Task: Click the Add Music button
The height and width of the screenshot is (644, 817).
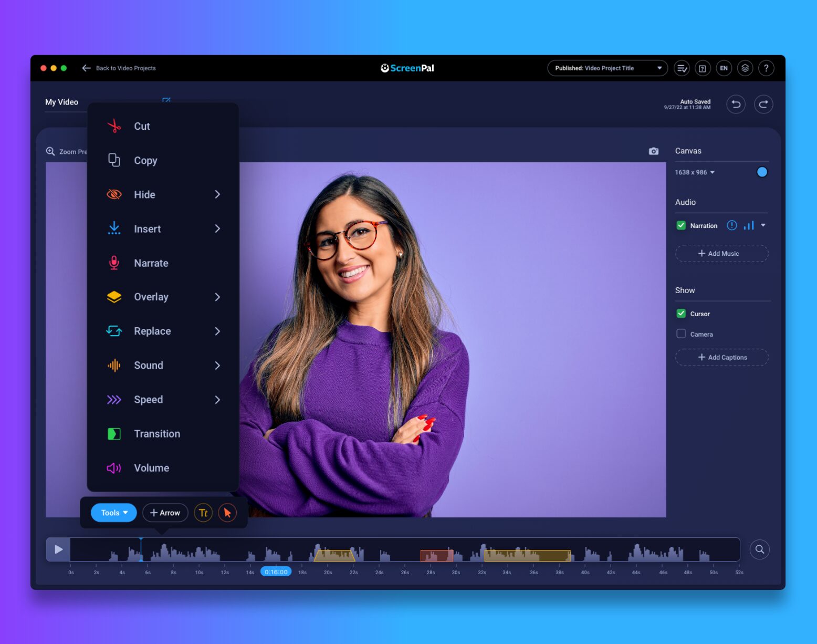Action: (721, 253)
